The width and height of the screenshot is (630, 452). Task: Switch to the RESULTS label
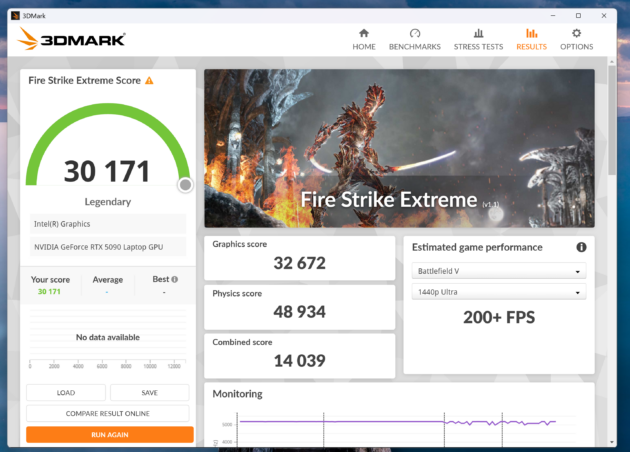(x=532, y=47)
